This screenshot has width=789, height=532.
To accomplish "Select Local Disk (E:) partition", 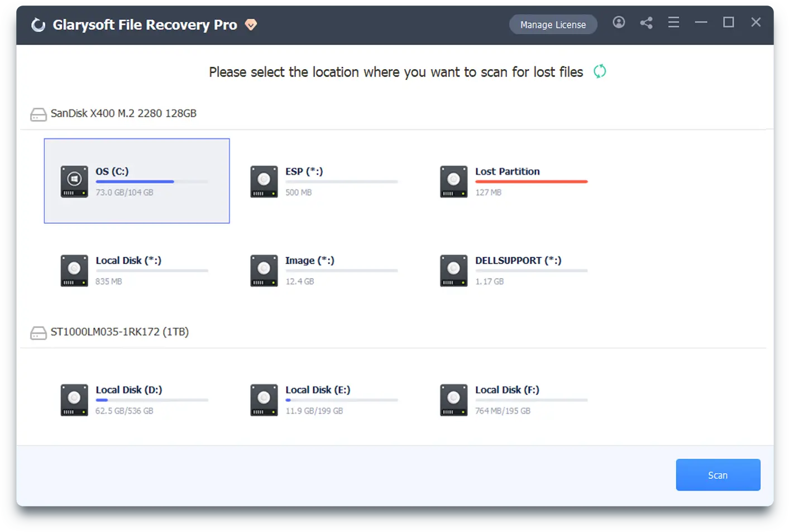I will pos(324,400).
